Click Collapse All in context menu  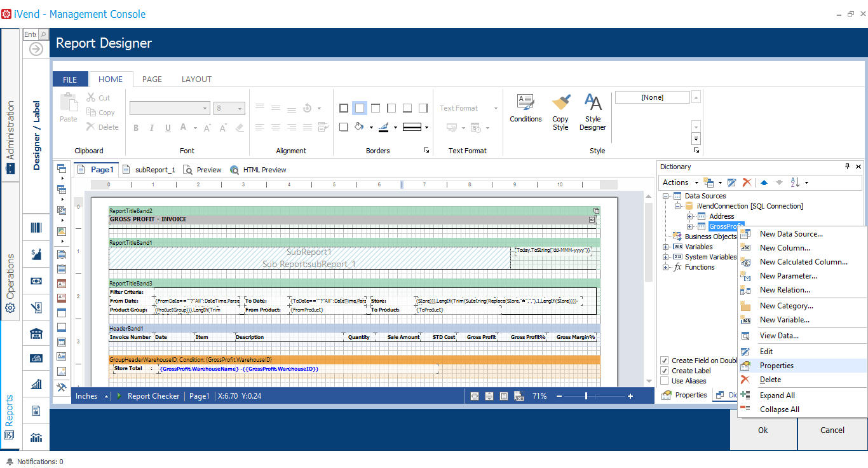tap(803, 410)
